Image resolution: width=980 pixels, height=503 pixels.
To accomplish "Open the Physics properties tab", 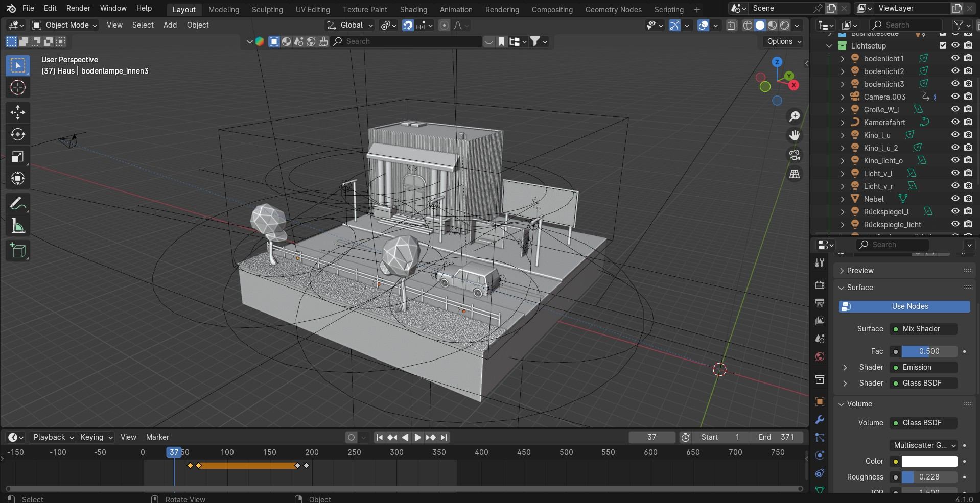I will click(x=820, y=456).
